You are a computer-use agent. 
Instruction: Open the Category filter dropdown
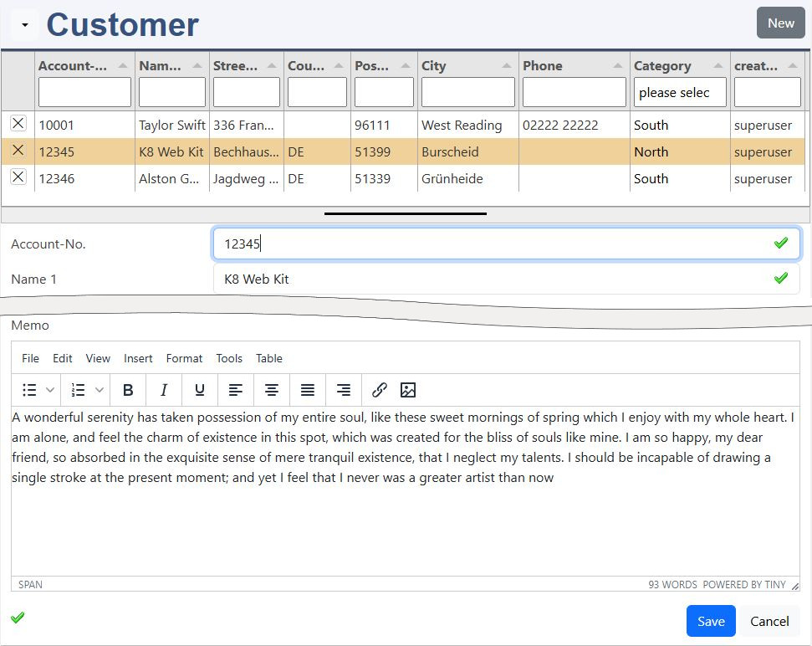coord(680,93)
